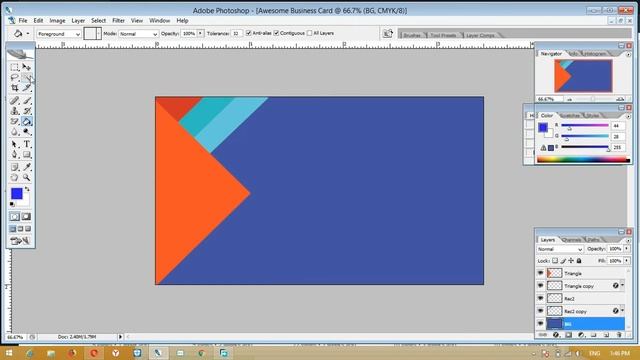Select the Brush tool

tap(27, 100)
